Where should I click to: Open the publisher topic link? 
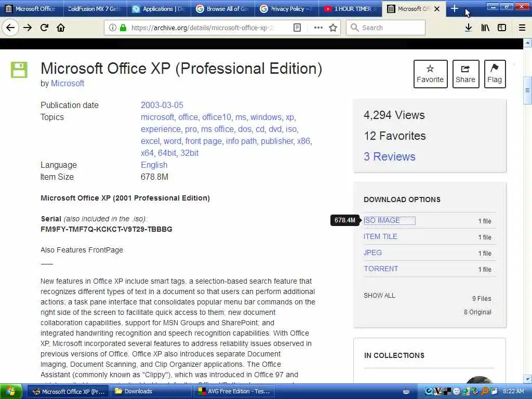277,141
